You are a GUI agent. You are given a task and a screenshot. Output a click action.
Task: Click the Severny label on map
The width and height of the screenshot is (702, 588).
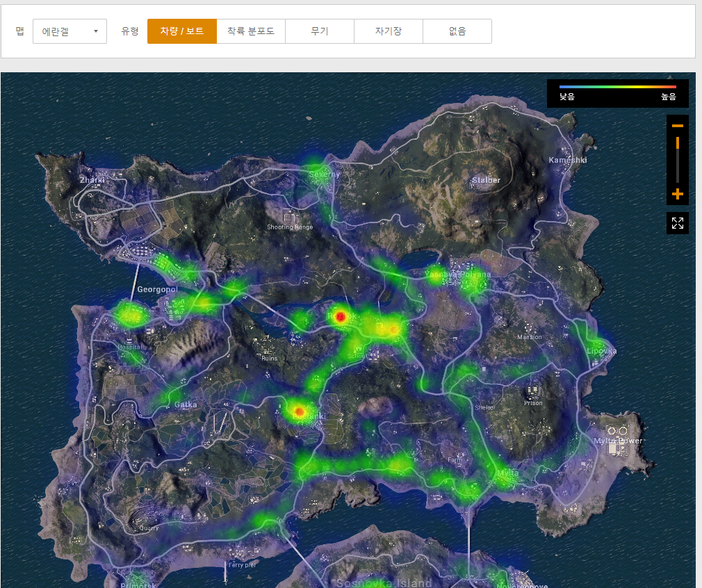(324, 174)
